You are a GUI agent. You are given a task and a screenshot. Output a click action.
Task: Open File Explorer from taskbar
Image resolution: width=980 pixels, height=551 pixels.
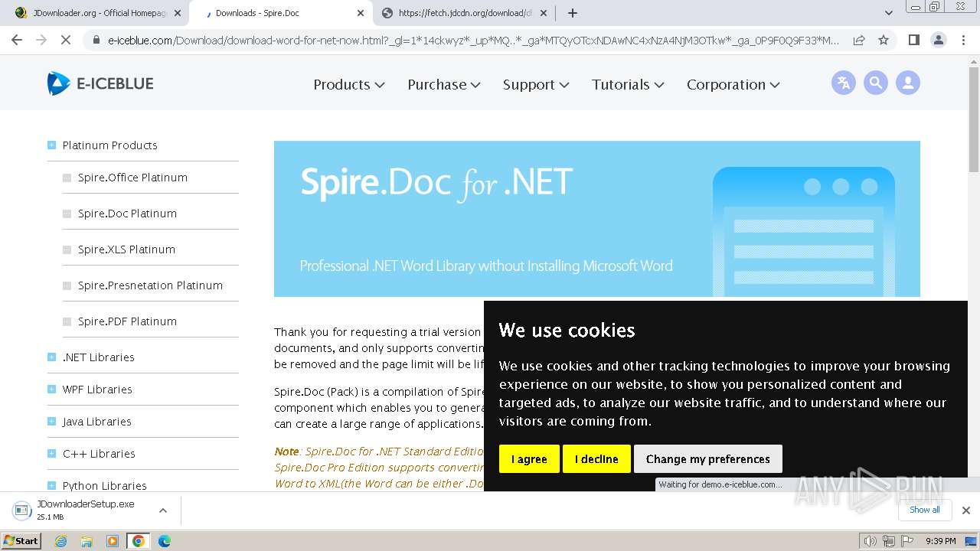click(87, 541)
